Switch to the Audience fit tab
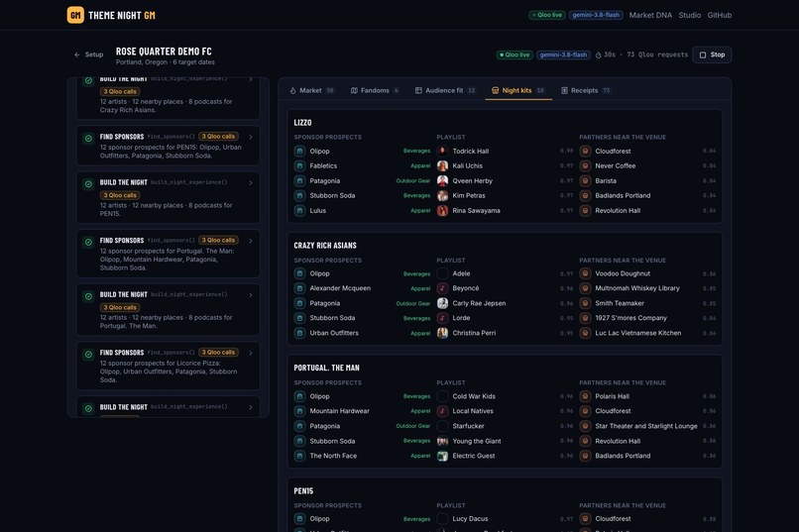Image resolution: width=799 pixels, height=532 pixels. pos(445,90)
